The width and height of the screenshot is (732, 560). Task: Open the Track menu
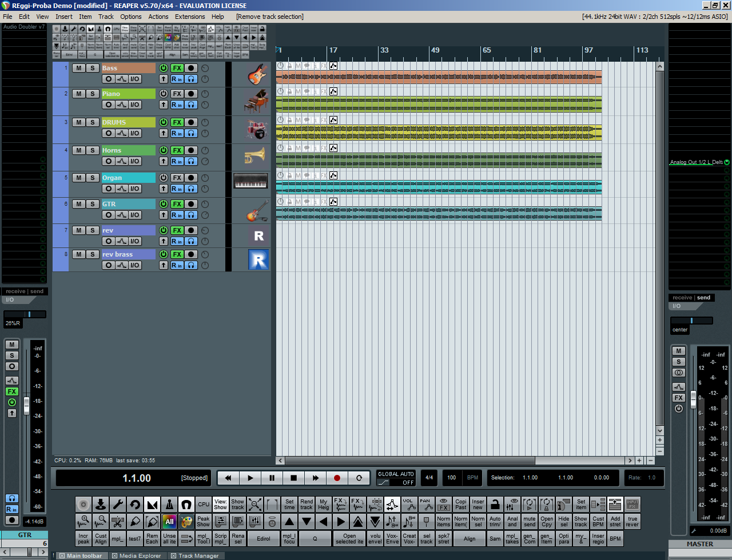pos(106,17)
